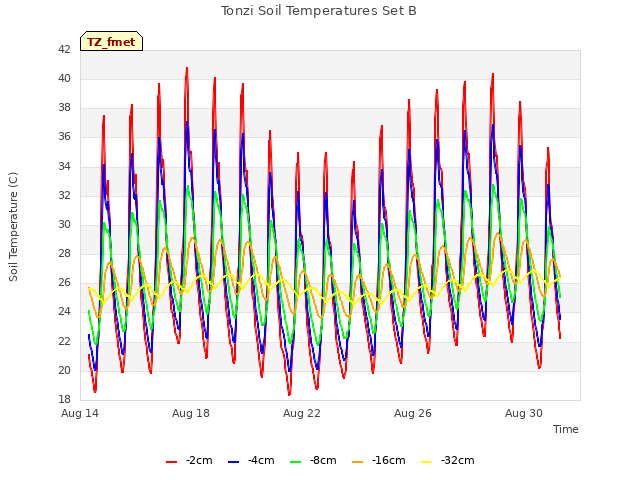640x480 pixels.
Task: Click the 40 y-axis tick label
Action: point(64,78)
